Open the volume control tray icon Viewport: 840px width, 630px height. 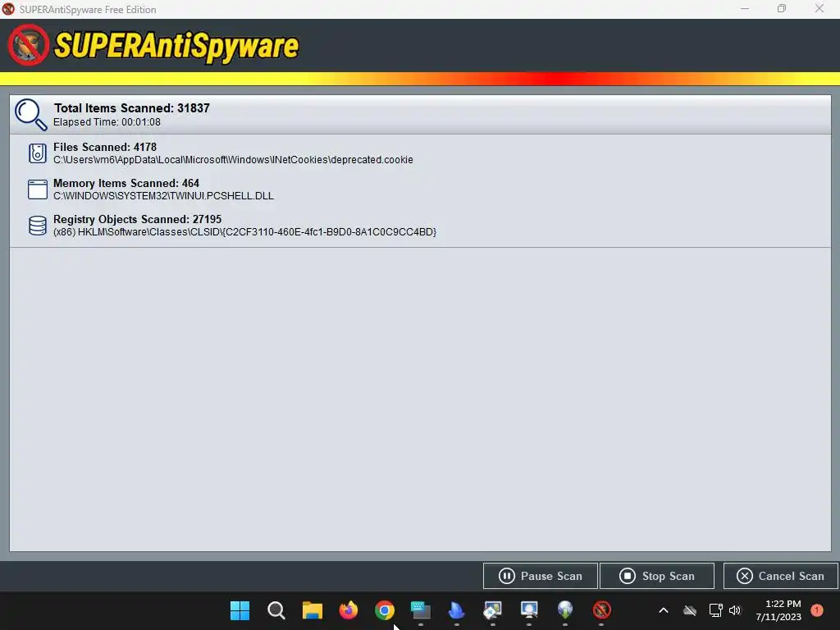(x=735, y=610)
